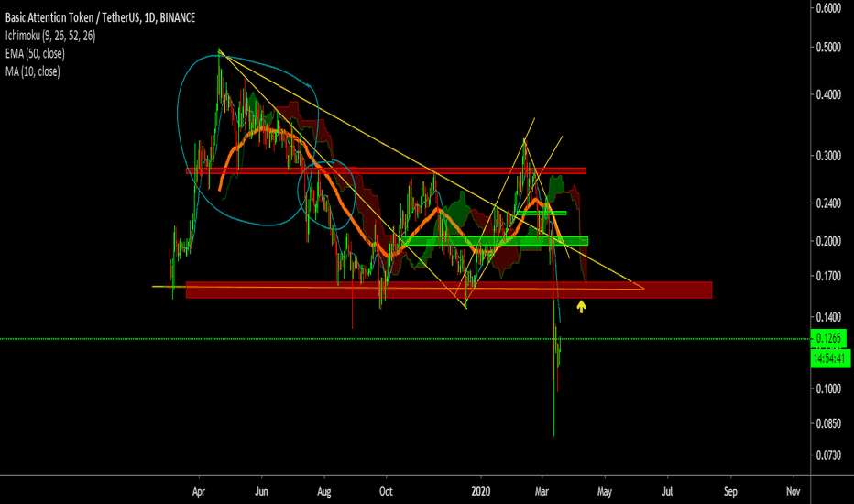The height and width of the screenshot is (504, 854).
Task: Click the 0.4000 price axis label
Action: pos(827,94)
